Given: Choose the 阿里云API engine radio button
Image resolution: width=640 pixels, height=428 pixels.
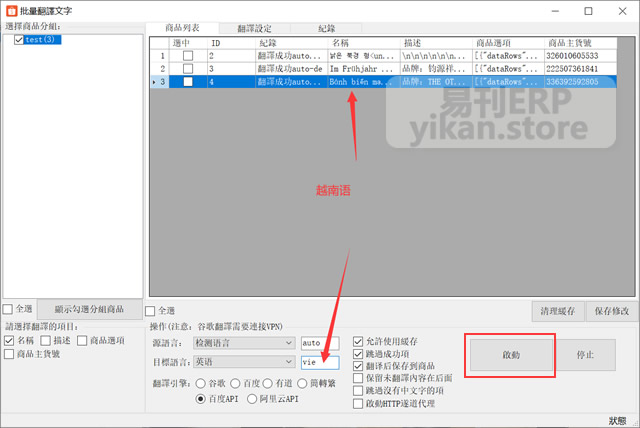Looking at the screenshot, I should pyautogui.click(x=254, y=399).
